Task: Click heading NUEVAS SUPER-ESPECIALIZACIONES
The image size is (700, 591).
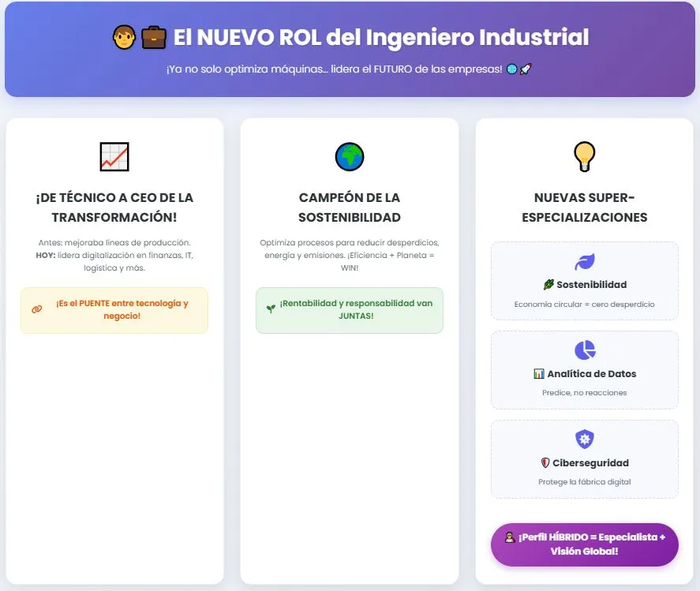Action: click(584, 207)
